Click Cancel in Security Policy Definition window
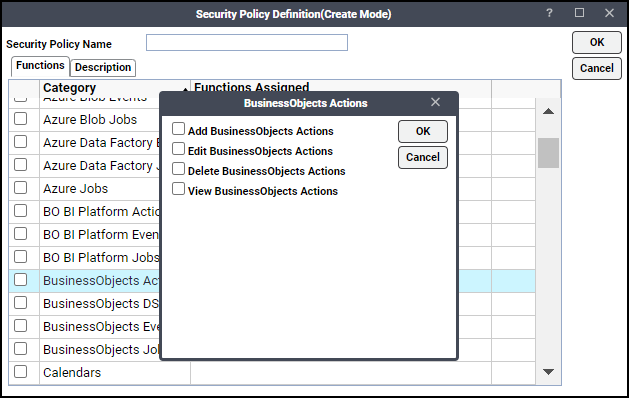Screen dimensions: 629x398 click(597, 68)
